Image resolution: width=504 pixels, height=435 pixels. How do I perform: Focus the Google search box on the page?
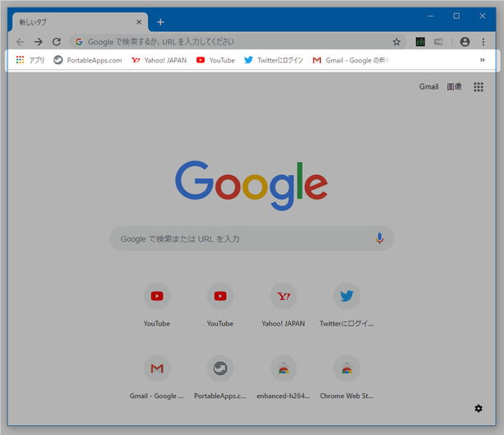(x=252, y=238)
